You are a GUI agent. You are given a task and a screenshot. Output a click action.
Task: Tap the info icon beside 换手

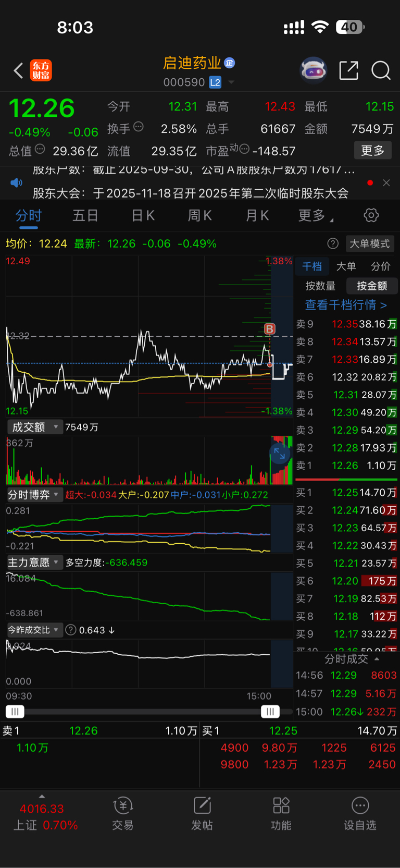(139, 126)
